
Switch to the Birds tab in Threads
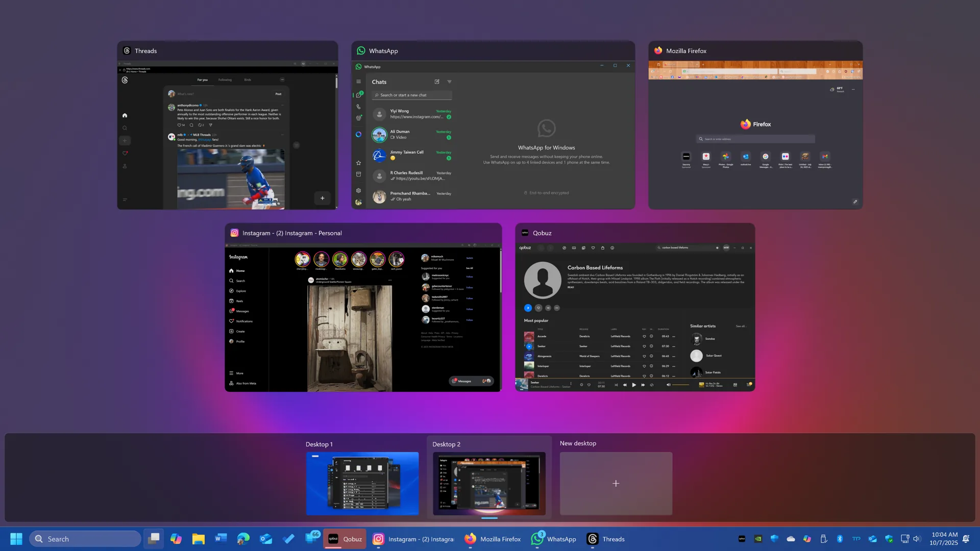pyautogui.click(x=248, y=80)
